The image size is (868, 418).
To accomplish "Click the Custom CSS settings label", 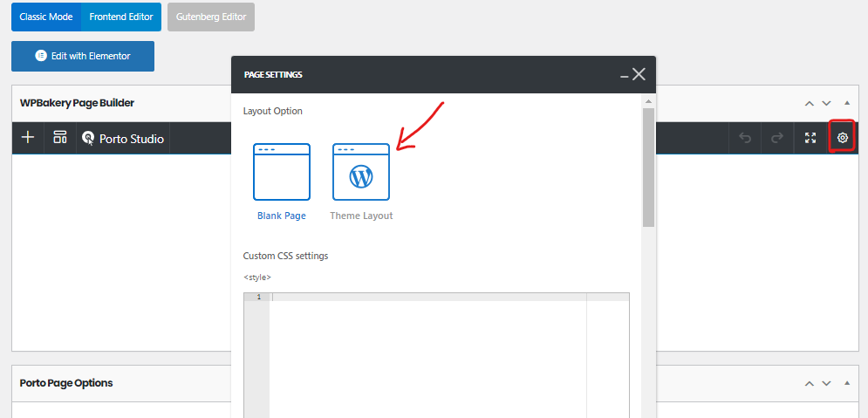I will 285,256.
